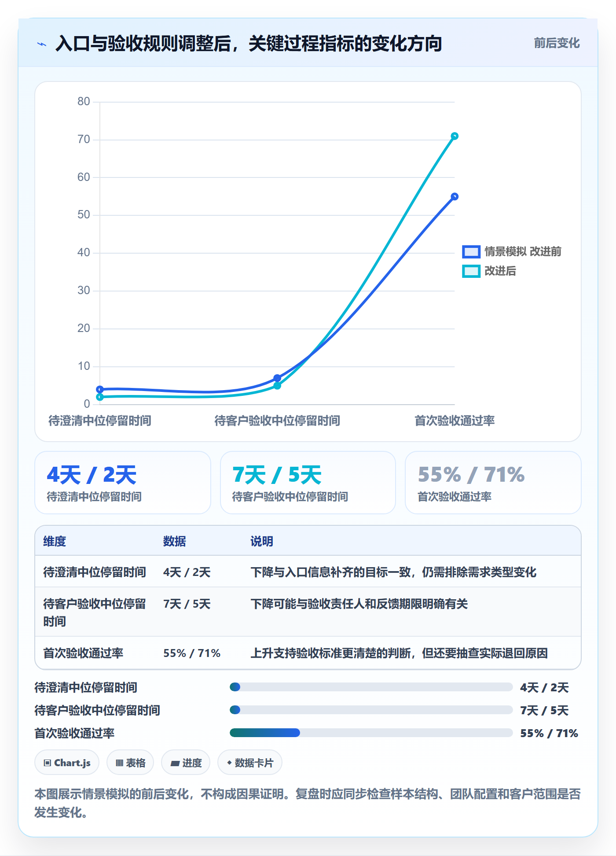Viewport: 616px width, 856px height.
Task: Click the 待澄清中位停留时间 progress bar
Action: tap(371, 687)
